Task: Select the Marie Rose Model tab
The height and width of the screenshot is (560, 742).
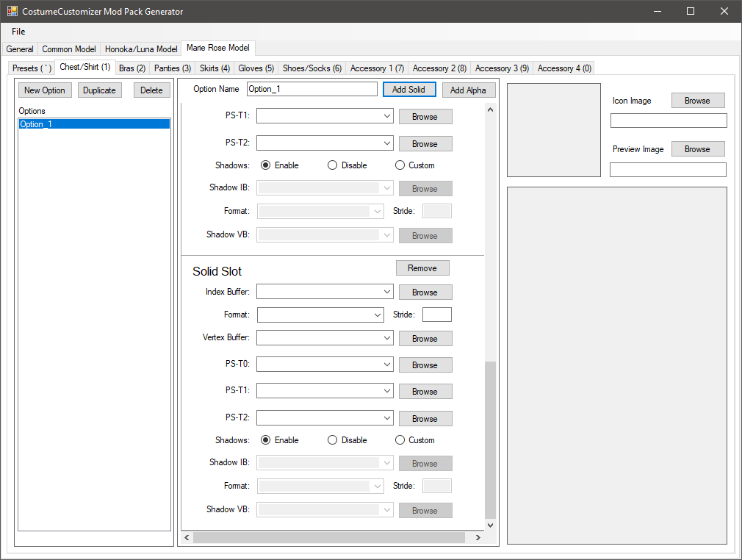Action: click(x=218, y=48)
